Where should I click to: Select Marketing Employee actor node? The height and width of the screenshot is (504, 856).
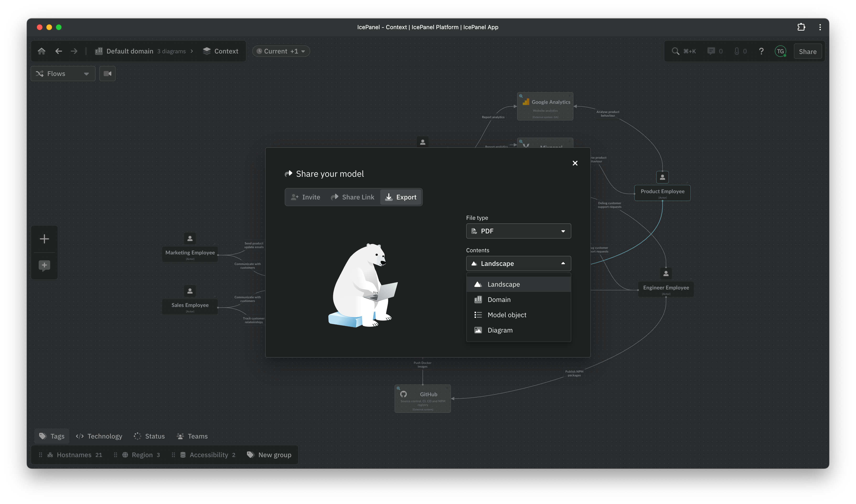(190, 254)
